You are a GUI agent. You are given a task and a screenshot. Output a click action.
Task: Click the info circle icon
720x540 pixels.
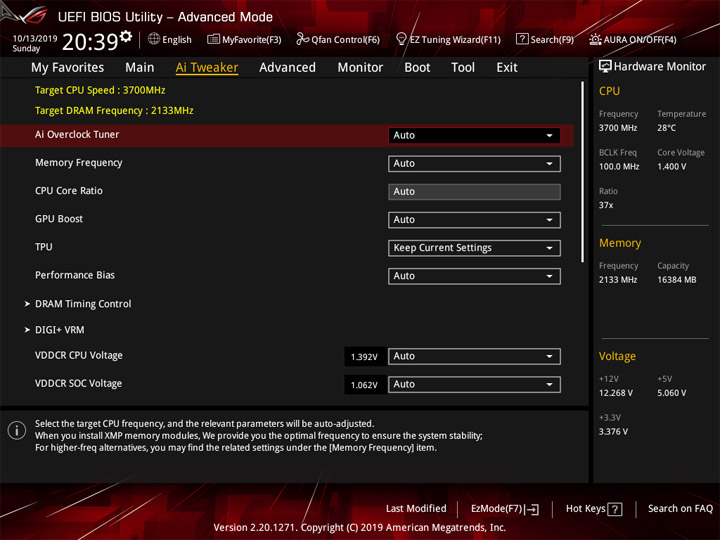[17, 430]
